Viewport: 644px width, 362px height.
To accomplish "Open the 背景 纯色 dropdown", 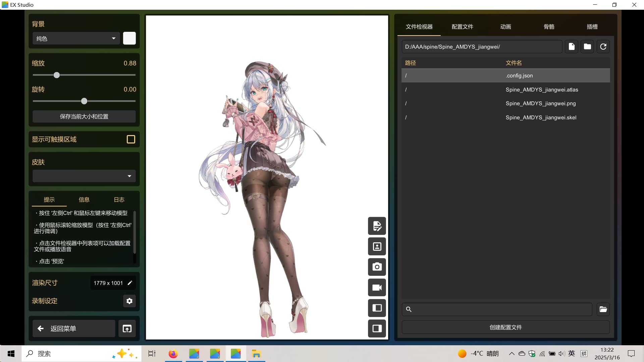I will pos(76,39).
